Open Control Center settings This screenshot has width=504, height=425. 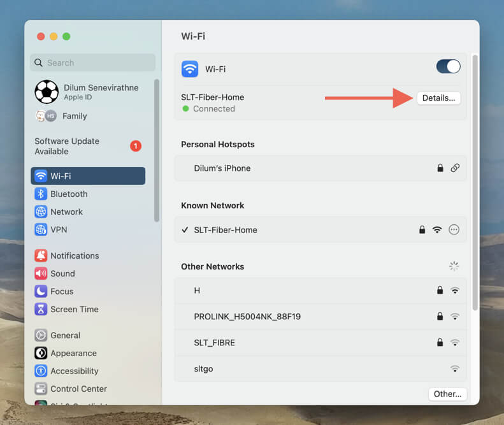(88, 389)
